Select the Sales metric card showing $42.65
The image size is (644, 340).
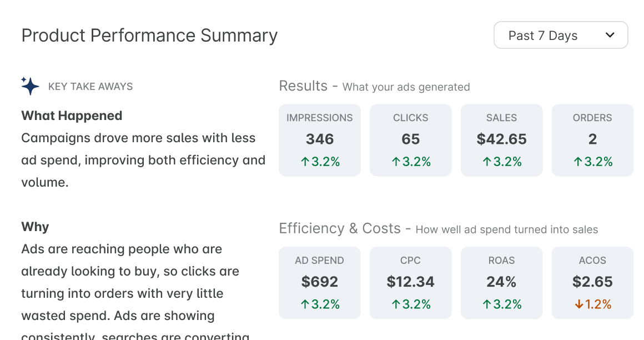click(501, 139)
